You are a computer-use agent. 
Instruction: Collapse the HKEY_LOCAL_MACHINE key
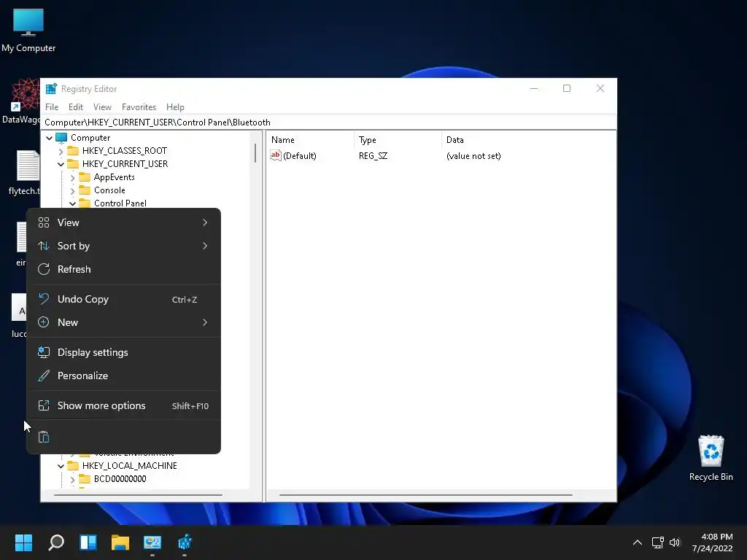[61, 466]
